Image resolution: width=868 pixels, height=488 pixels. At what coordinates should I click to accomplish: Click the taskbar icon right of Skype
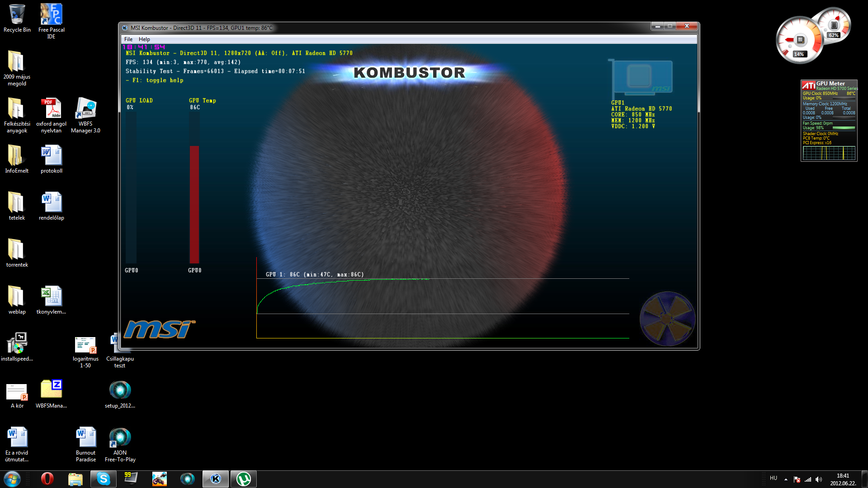131,479
